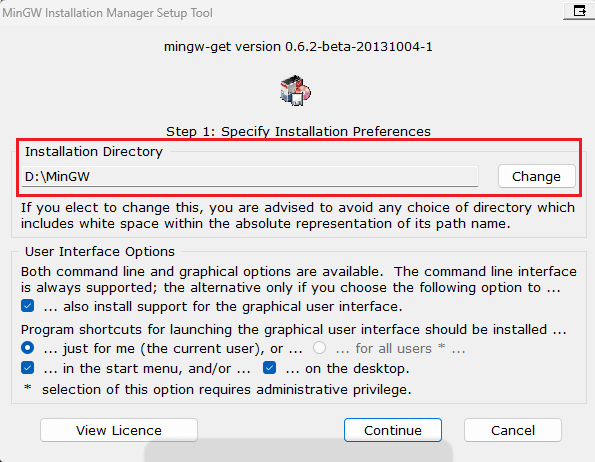Choose the "for all users" radio option
595x462 pixels.
(x=320, y=348)
